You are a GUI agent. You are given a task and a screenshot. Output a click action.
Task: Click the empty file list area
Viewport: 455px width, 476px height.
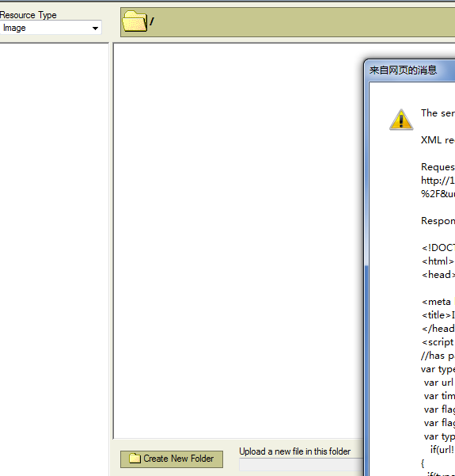coord(238,242)
